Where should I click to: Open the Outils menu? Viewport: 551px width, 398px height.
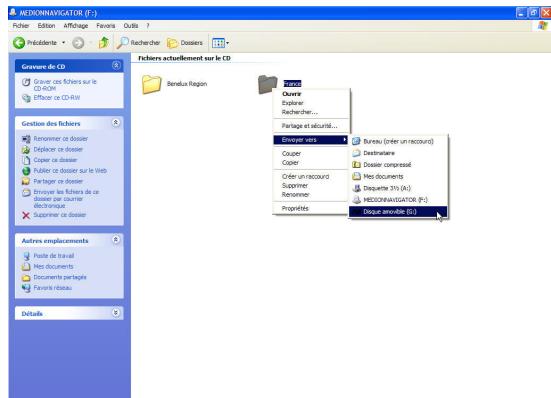point(131,26)
